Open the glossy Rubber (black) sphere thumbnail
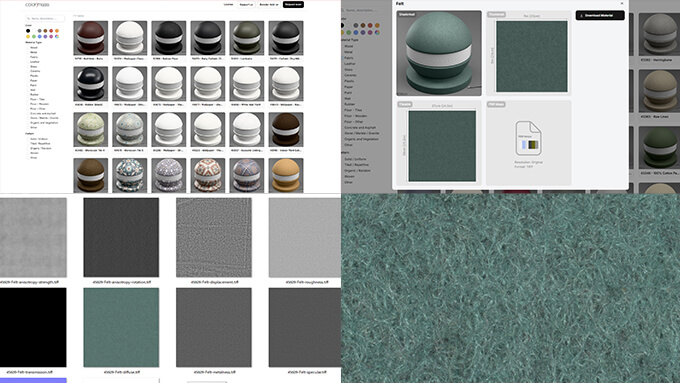680x383 pixels. pos(91,84)
